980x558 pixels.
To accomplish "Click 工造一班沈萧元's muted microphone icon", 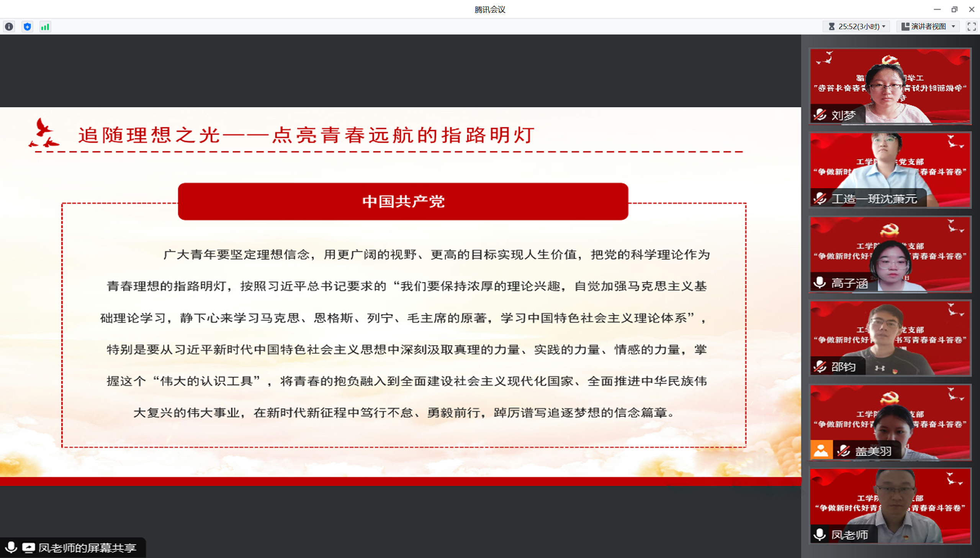I will 820,199.
